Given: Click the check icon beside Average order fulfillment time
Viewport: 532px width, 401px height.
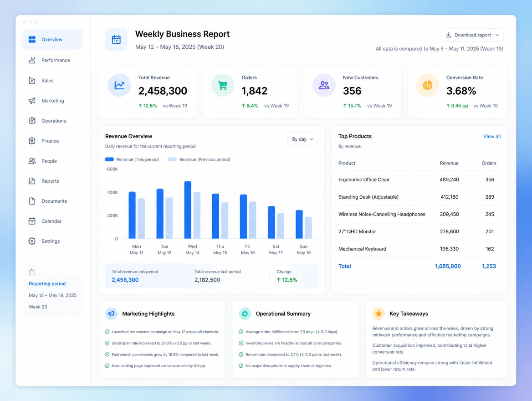Looking at the screenshot, I should 241,332.
